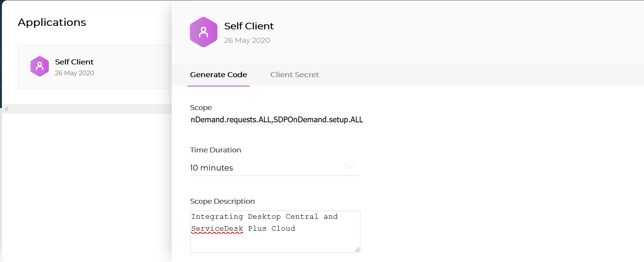Click the resize grip of the Scope Description box
The width and height of the screenshot is (644, 262).
(x=357, y=250)
